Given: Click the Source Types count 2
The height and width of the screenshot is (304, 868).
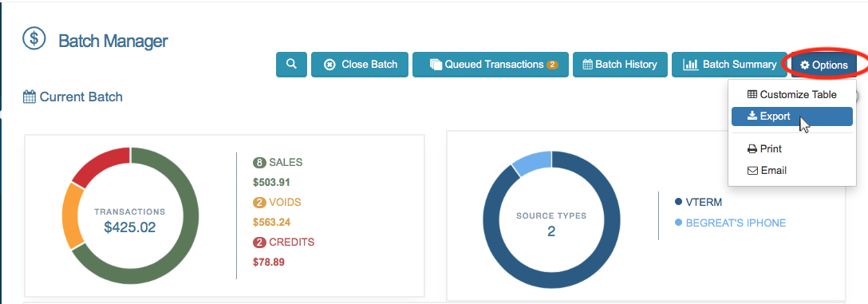Looking at the screenshot, I should pos(550,231).
